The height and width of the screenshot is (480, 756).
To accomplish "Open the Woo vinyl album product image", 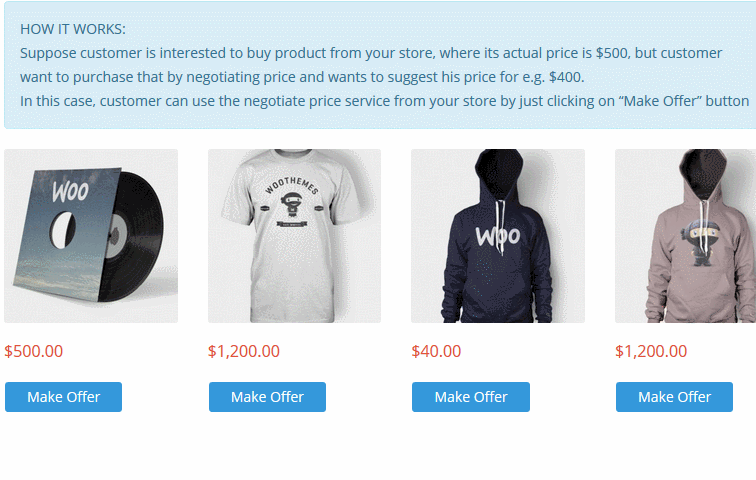I will (x=91, y=236).
